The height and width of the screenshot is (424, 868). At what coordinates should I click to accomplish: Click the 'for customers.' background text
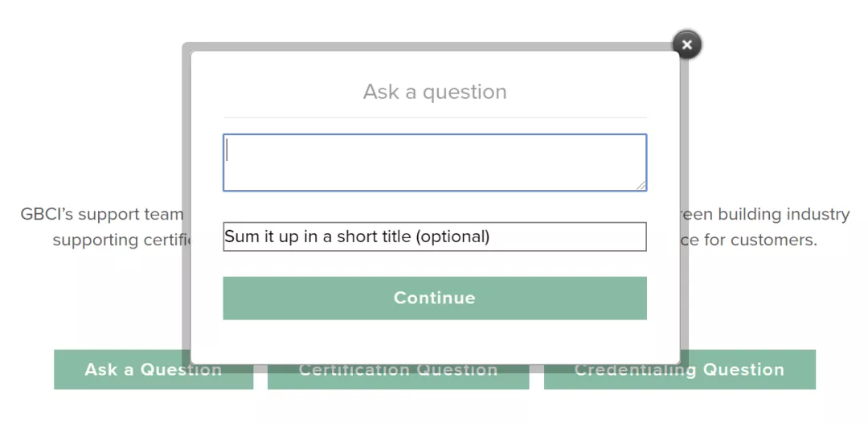pyautogui.click(x=760, y=240)
